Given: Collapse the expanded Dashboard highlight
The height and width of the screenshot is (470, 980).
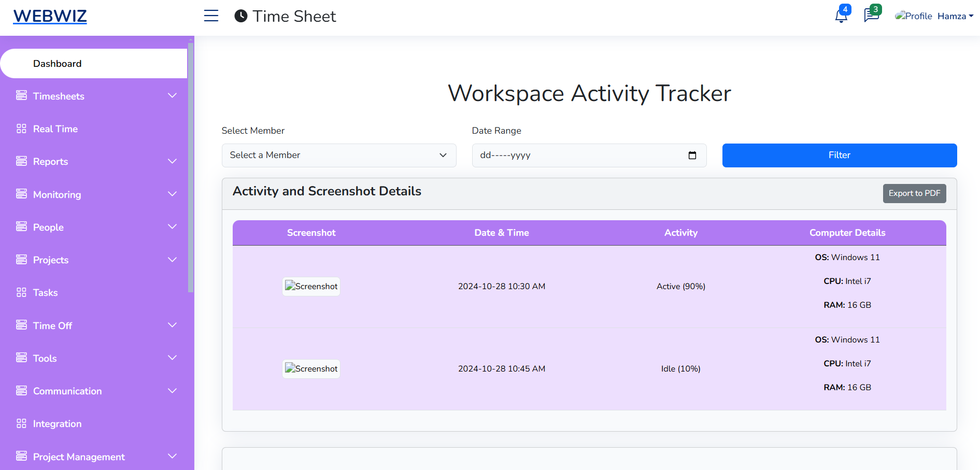Looking at the screenshot, I should tap(57, 63).
